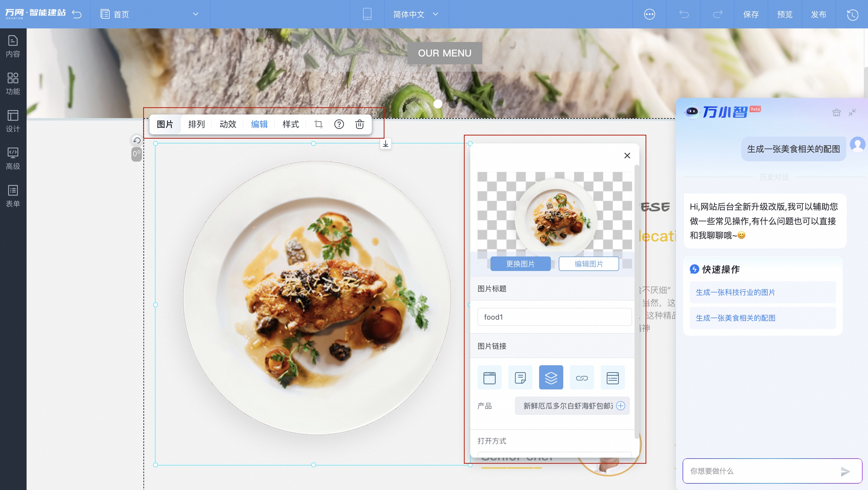
Task: Switch to mobile device preview icon
Action: [x=367, y=14]
